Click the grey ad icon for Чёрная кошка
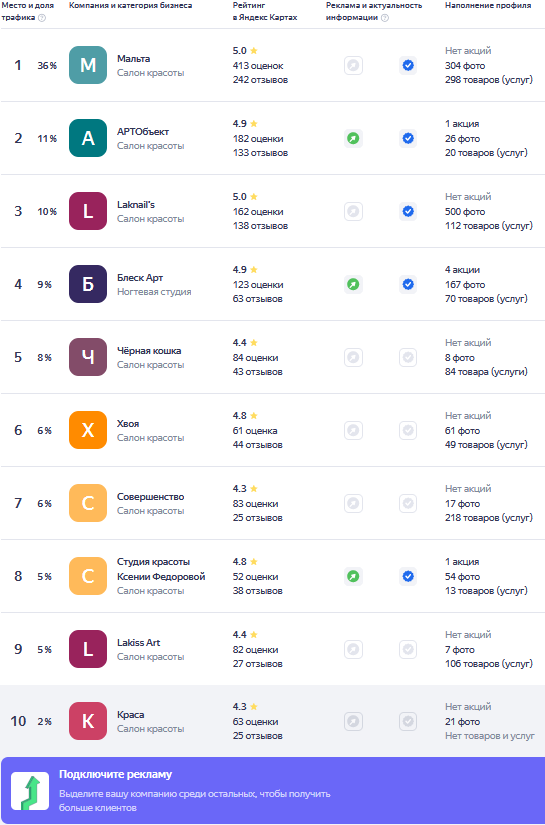 tap(354, 358)
